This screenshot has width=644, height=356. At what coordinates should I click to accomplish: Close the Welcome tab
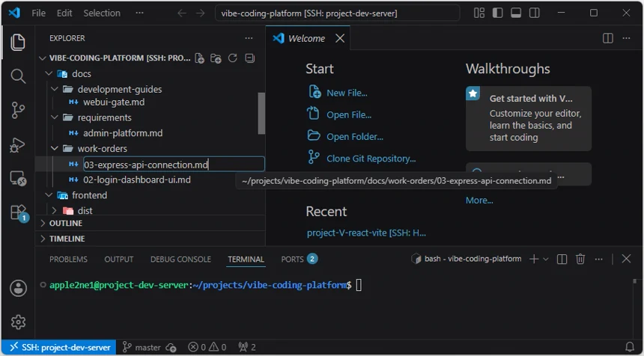pos(340,38)
